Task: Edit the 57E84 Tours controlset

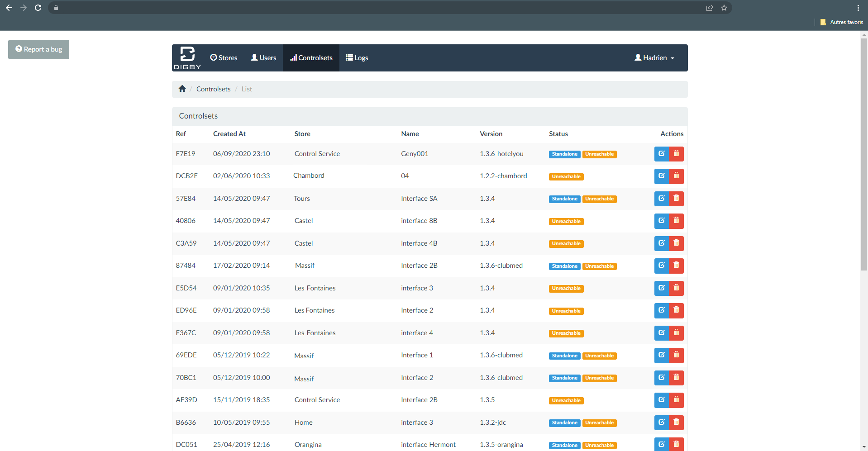Action: [661, 199]
